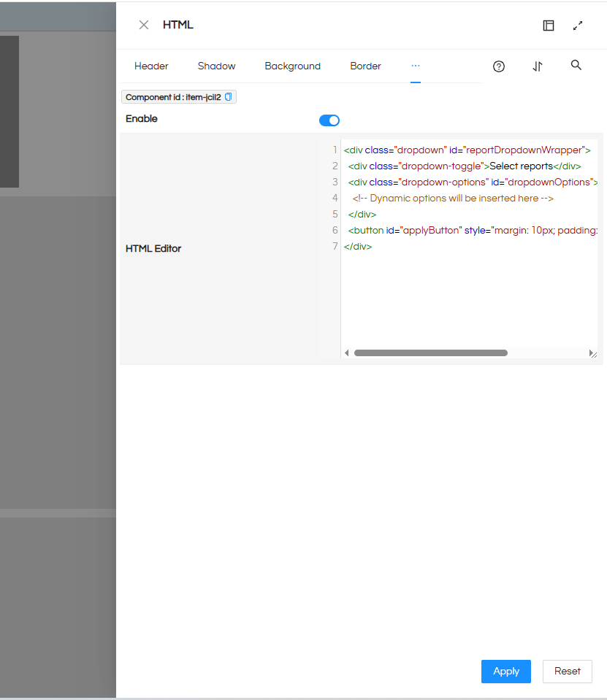
Task: Click the editor resize corner handle
Action: [595, 355]
